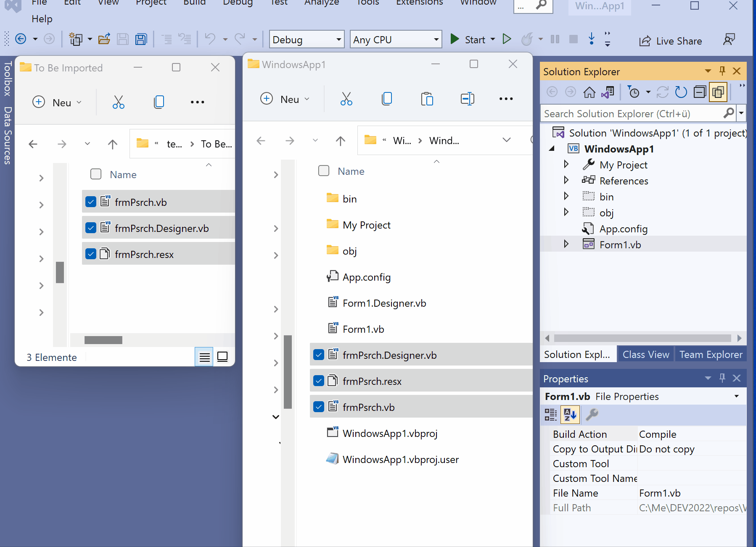This screenshot has height=547, width=756.
Task: Click navigation pane scrollbar thumb in WindowsApp1
Action: coord(288,372)
